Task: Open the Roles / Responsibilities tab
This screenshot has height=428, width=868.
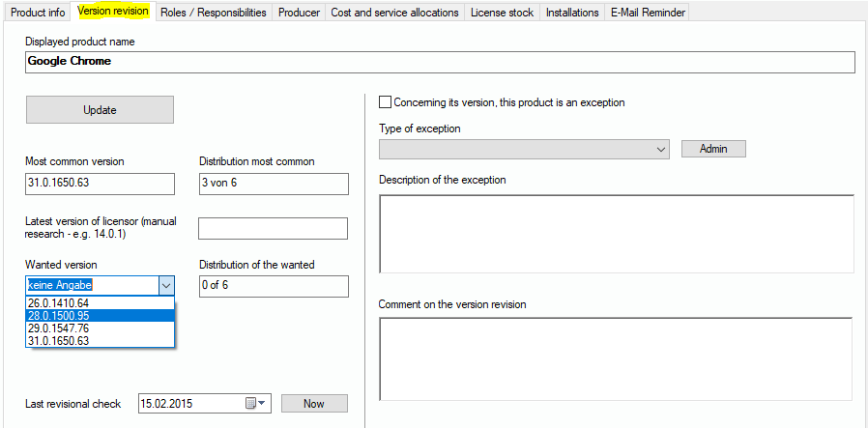Action: coord(212,13)
